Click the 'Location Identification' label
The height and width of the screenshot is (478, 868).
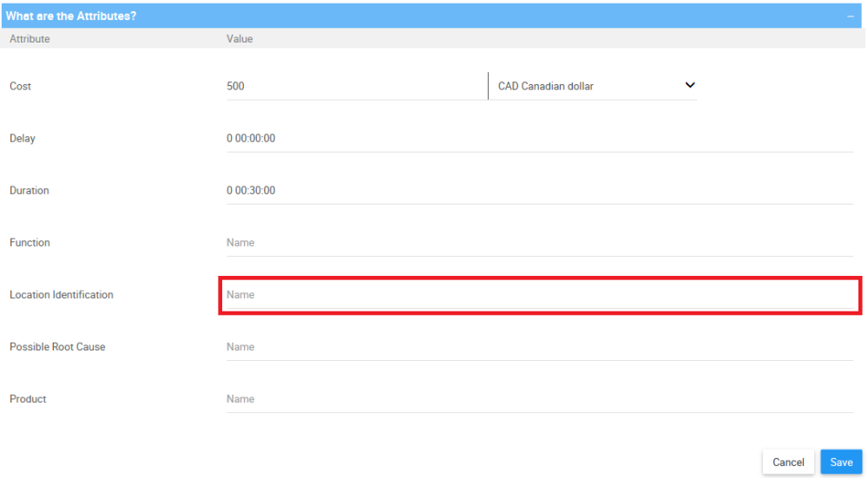click(x=62, y=295)
